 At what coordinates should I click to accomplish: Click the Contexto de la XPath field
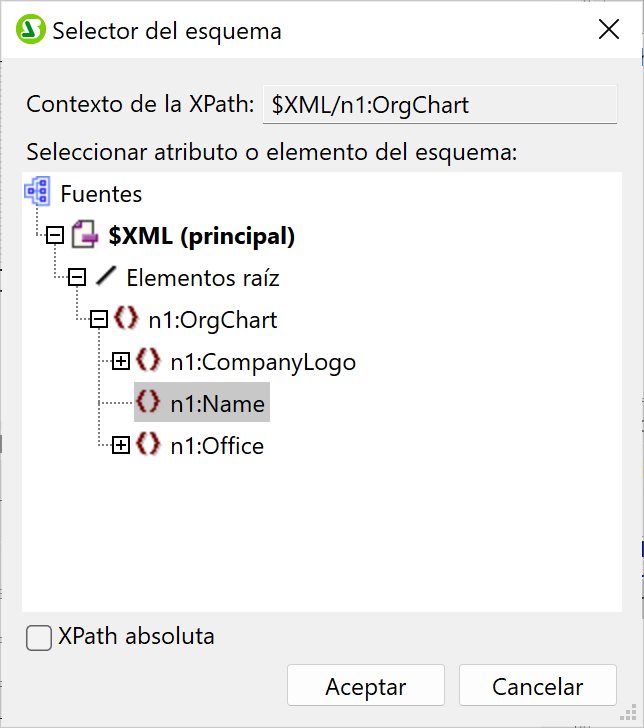point(439,105)
